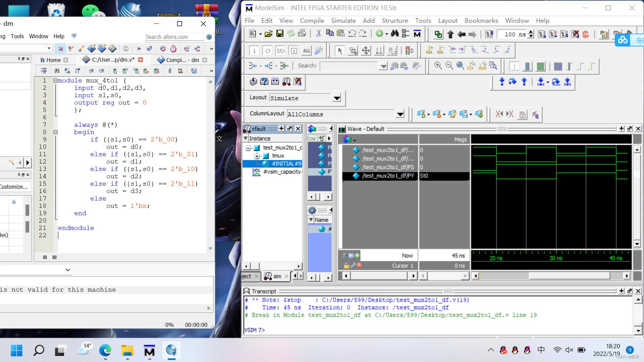Click the Save icon in ModelSim toolbar
The width and height of the screenshot is (644, 362).
click(280, 34)
